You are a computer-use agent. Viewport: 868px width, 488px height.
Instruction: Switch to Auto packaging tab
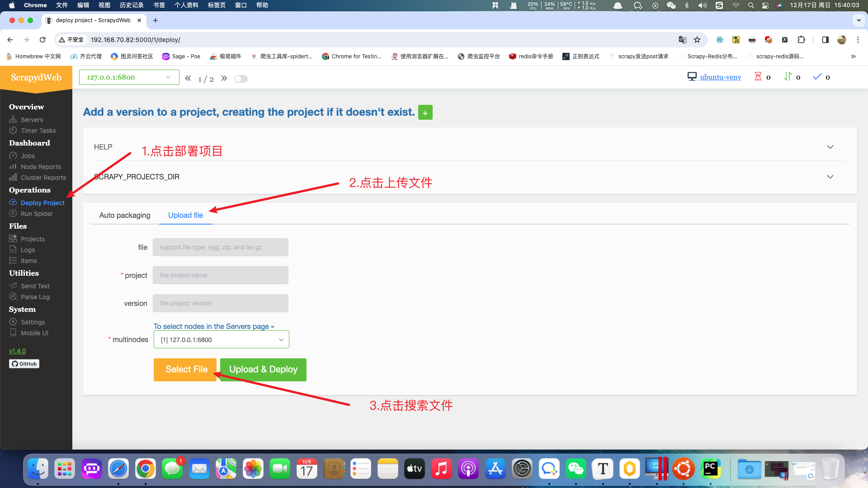pyautogui.click(x=125, y=216)
